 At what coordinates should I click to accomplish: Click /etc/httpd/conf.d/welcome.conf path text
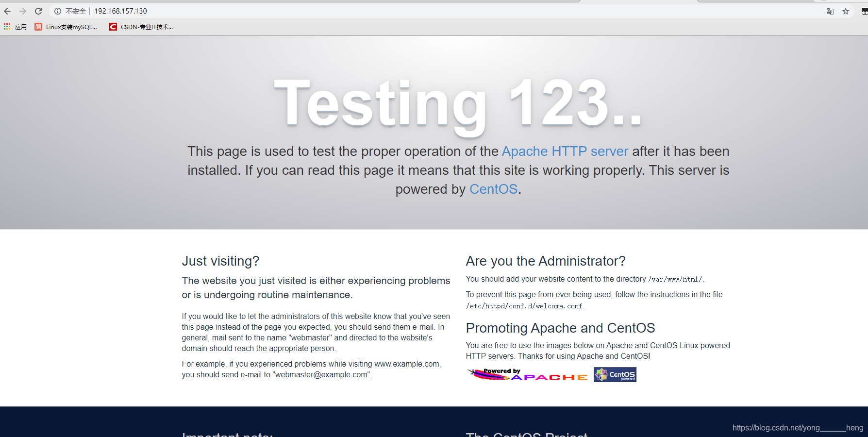(524, 306)
